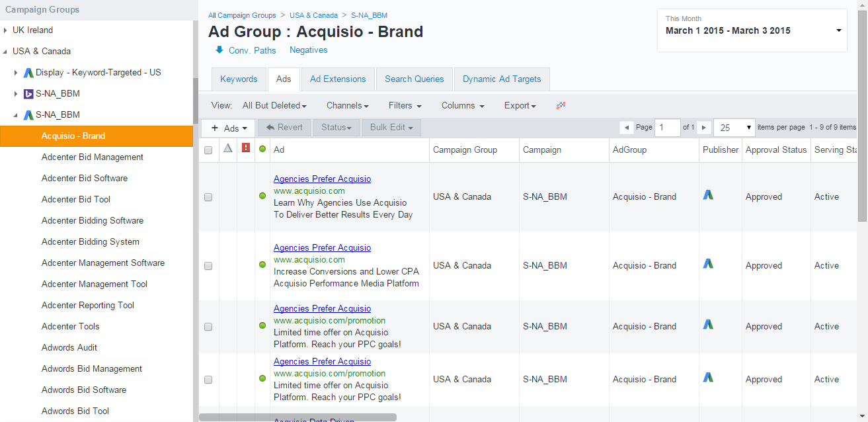Click the Revert button
868x422 pixels.
coord(284,128)
